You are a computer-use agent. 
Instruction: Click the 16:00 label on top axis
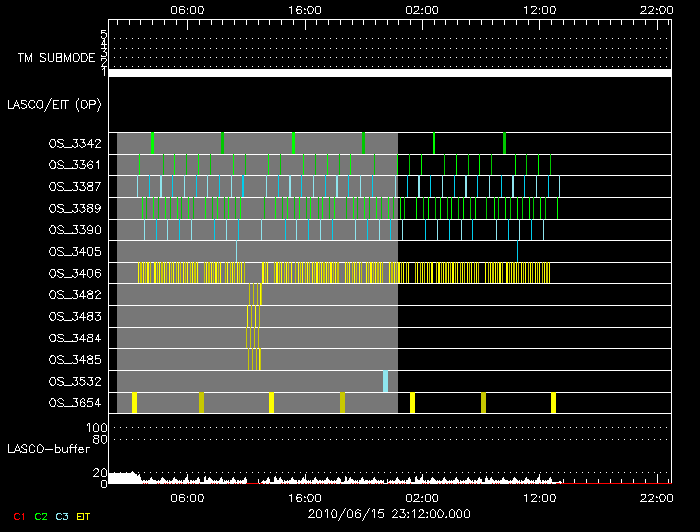(304, 8)
